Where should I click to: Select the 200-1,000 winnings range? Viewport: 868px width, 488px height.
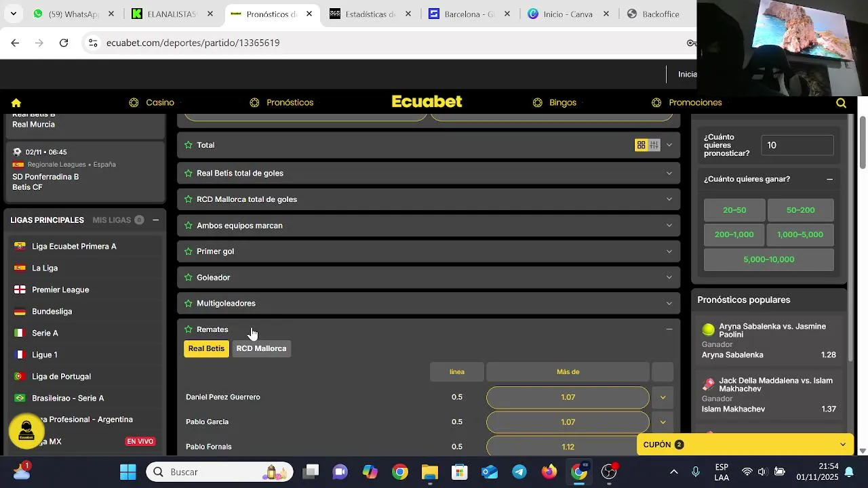pos(734,235)
